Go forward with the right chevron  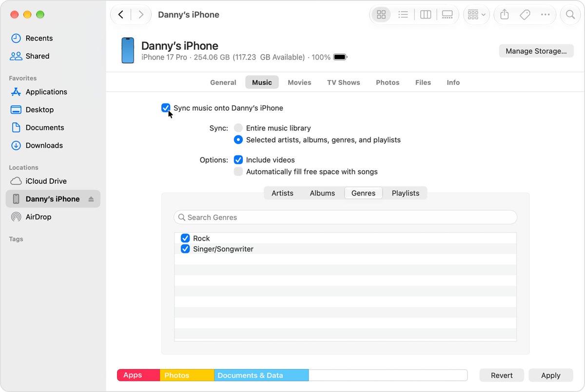[141, 15]
